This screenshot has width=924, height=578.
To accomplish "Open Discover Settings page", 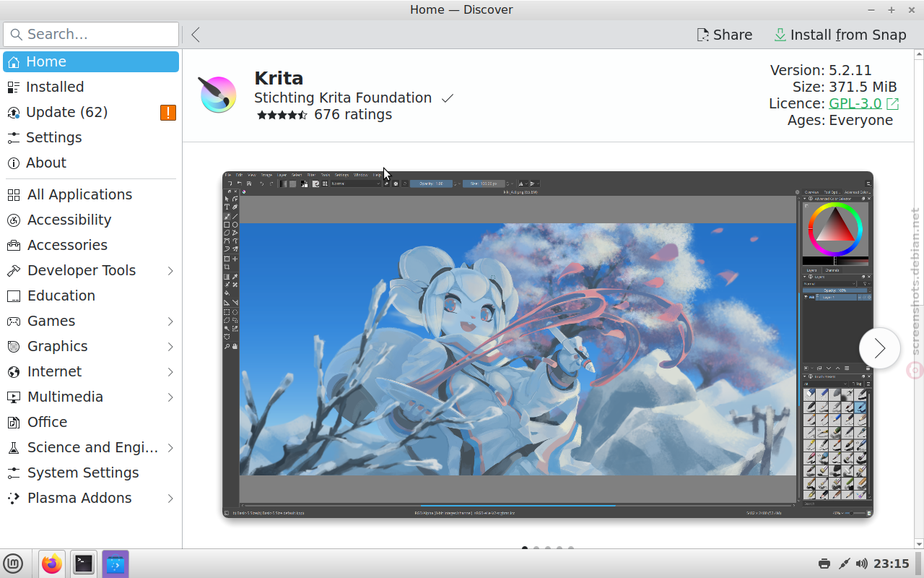I will (x=91, y=137).
